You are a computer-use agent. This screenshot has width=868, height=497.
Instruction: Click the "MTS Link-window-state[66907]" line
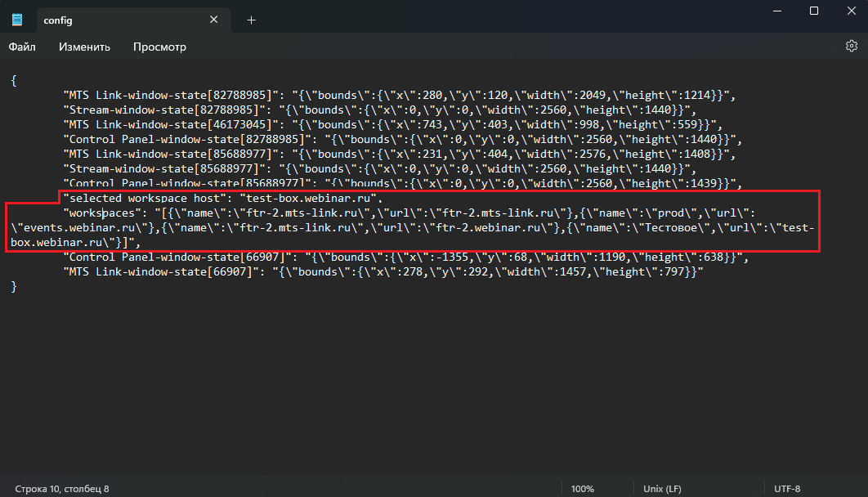click(x=383, y=271)
